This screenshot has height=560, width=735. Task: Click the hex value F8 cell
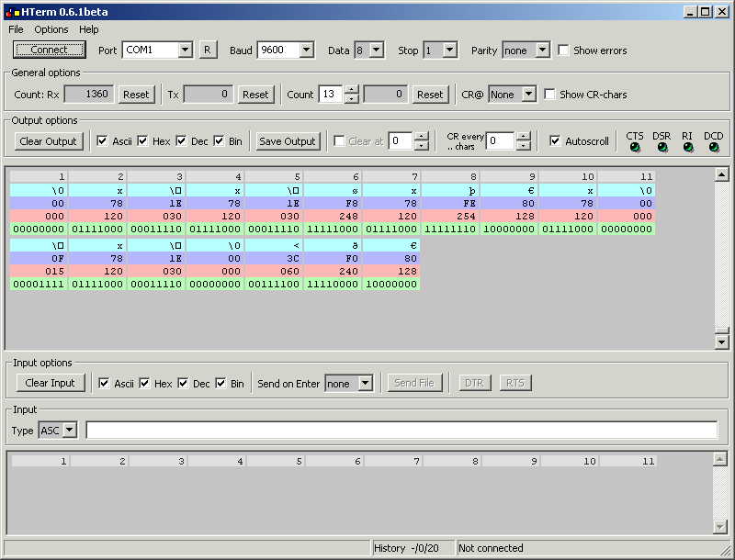pyautogui.click(x=333, y=203)
